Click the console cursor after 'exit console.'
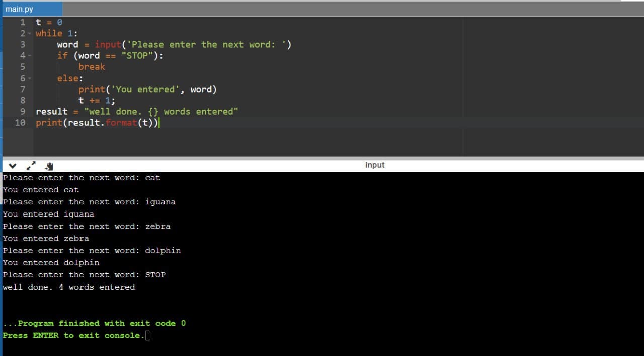The width and height of the screenshot is (644, 356). (147, 335)
